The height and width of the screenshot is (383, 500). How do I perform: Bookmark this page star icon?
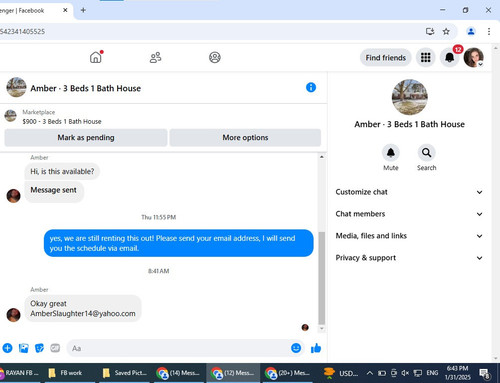pos(446,32)
